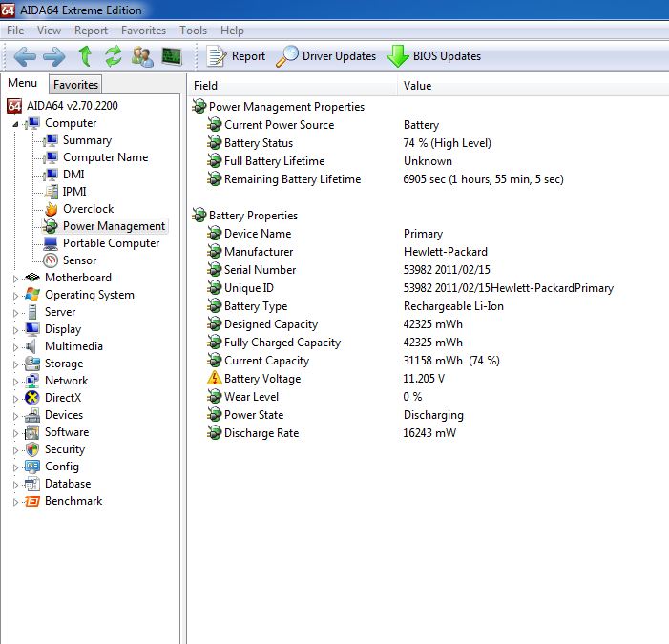The height and width of the screenshot is (644, 669).
Task: Click the Value column header
Action: click(417, 86)
